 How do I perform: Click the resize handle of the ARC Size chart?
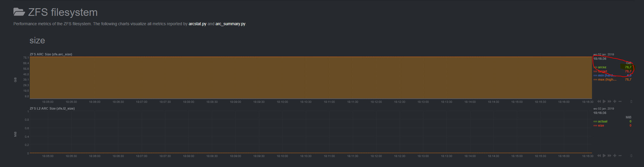coord(631,101)
